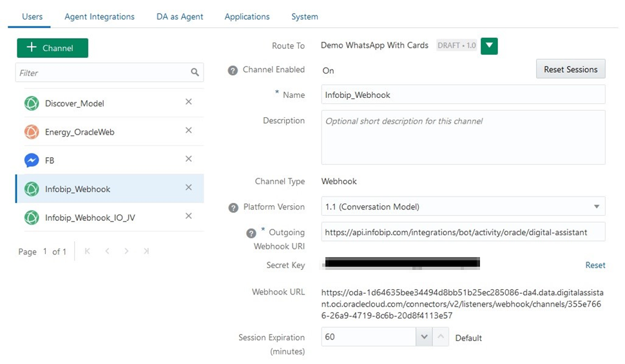The image size is (625, 364).
Task: Click the Discover_Model channel icon
Action: (x=32, y=103)
